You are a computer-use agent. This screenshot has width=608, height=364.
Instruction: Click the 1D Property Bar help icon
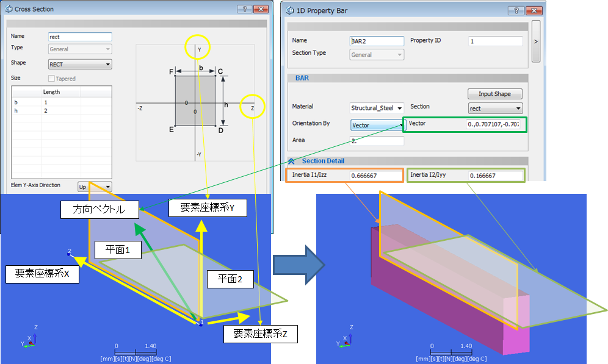point(516,11)
